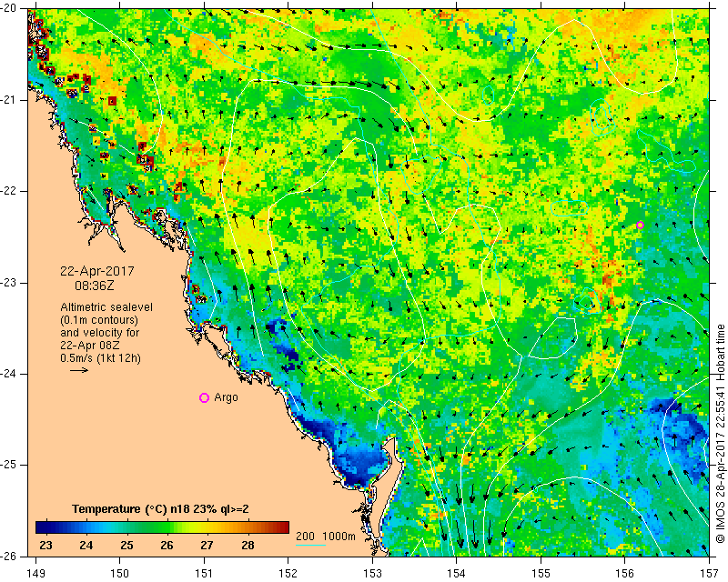Click the time text 08:36Z
This screenshot has width=728, height=582.
tap(95, 286)
